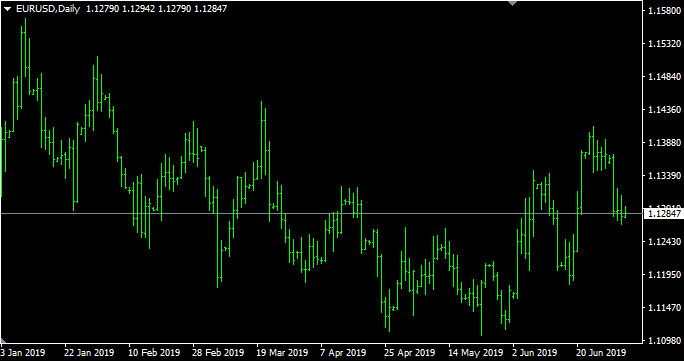Click the 14 May 2019 date label
Screen dimensions: 684x361
(475, 352)
